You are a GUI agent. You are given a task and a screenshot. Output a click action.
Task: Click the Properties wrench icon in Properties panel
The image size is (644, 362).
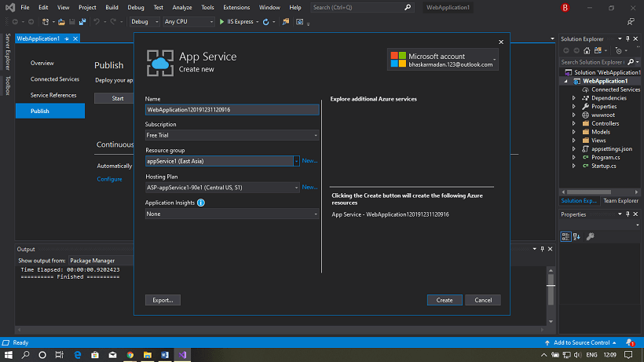click(590, 236)
